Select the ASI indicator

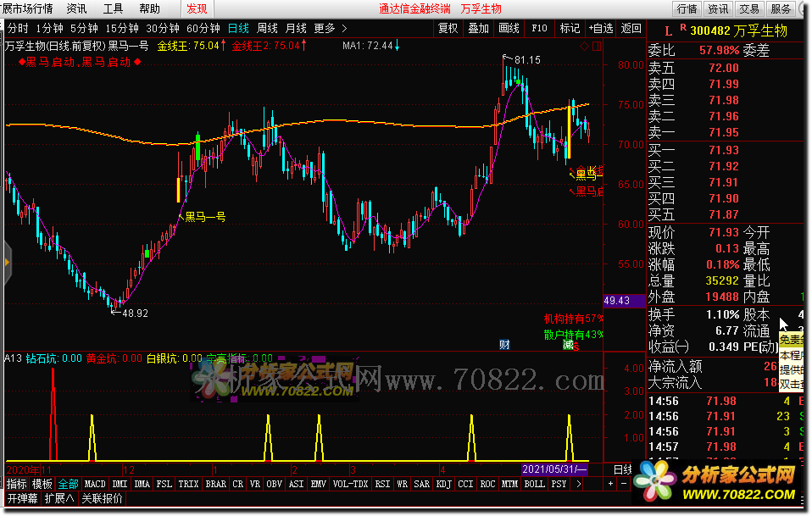(296, 484)
